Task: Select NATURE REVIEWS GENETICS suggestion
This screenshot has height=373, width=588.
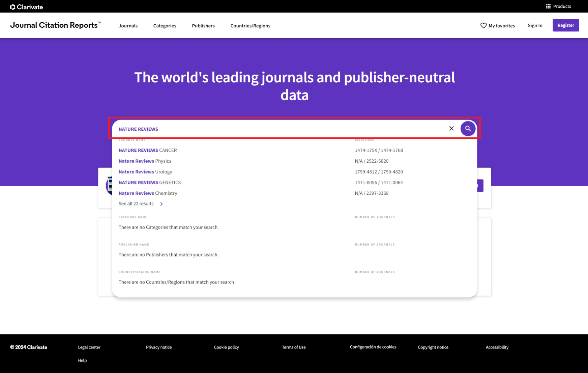Action: click(x=150, y=183)
